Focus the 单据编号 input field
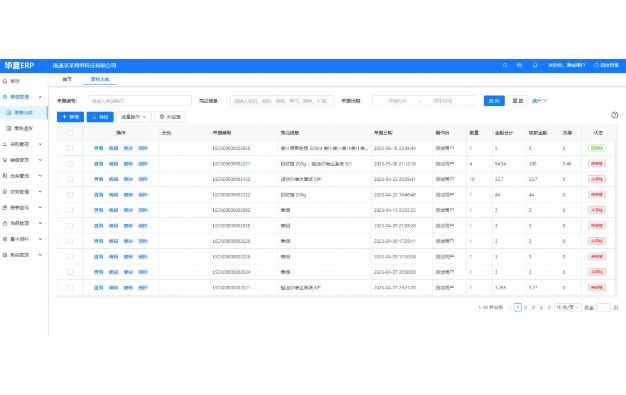Screen dimensions: 626x395 140,101
